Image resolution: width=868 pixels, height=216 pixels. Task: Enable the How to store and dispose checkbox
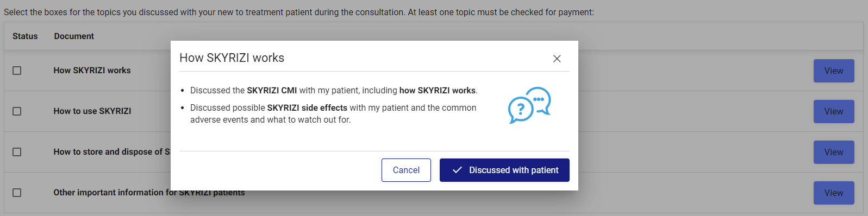17,152
